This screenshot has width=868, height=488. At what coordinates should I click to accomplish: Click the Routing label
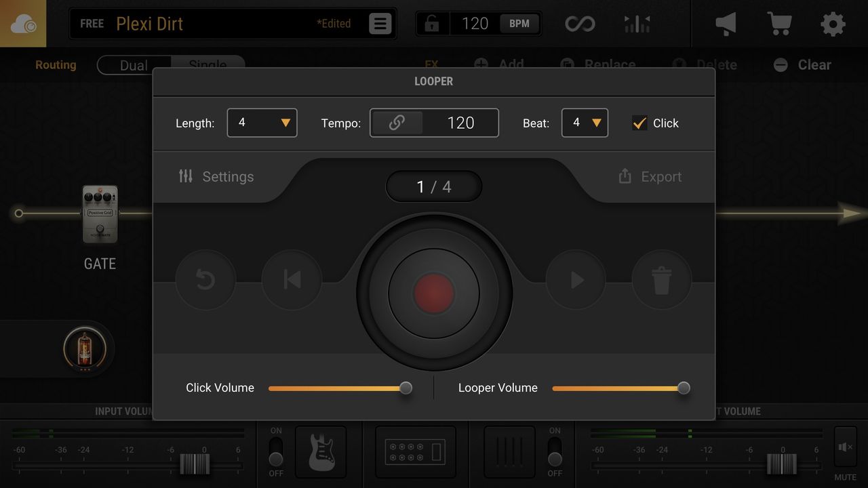[56, 65]
